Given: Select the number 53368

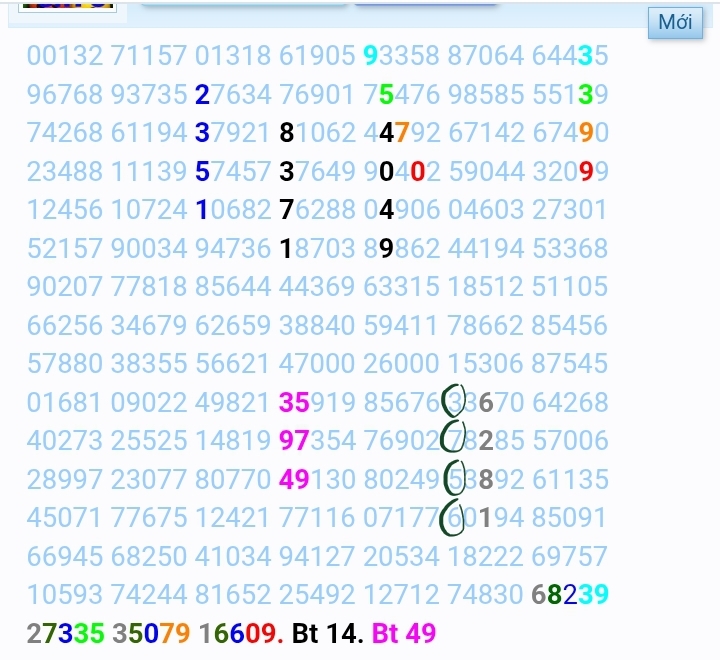Looking at the screenshot, I should 570,248.
